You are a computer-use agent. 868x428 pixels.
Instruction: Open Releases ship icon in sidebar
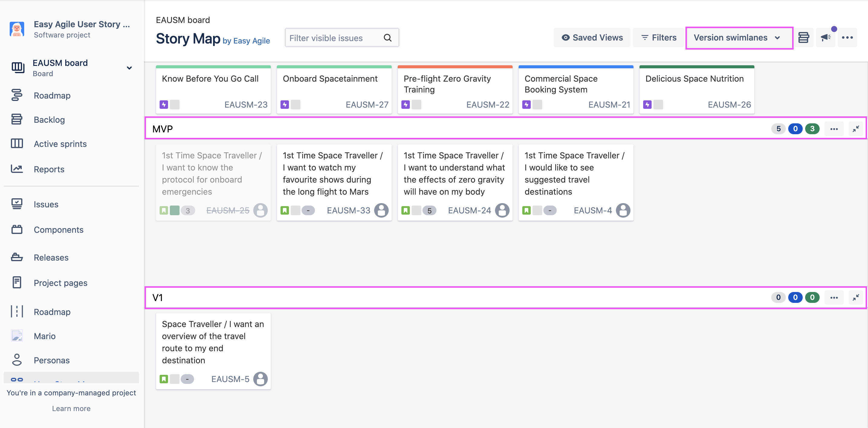17,258
